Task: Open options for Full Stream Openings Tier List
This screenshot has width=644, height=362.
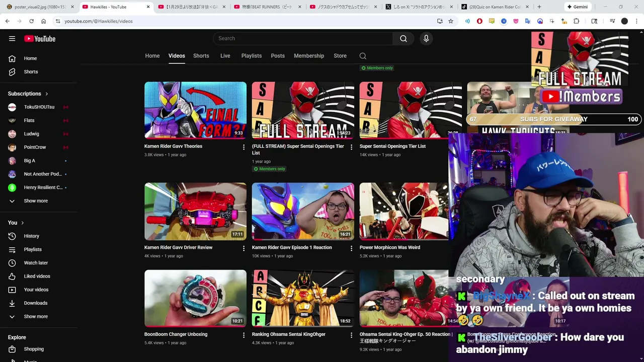Action: click(351, 147)
